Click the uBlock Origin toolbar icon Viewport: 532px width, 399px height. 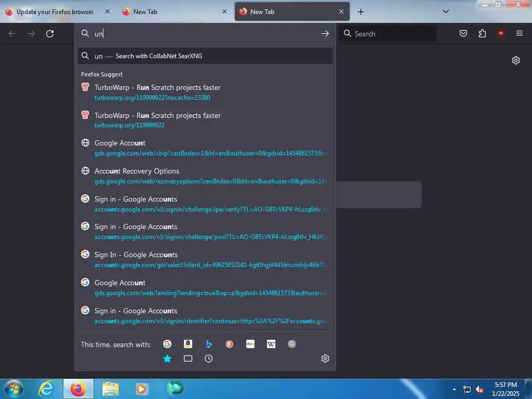pos(501,33)
